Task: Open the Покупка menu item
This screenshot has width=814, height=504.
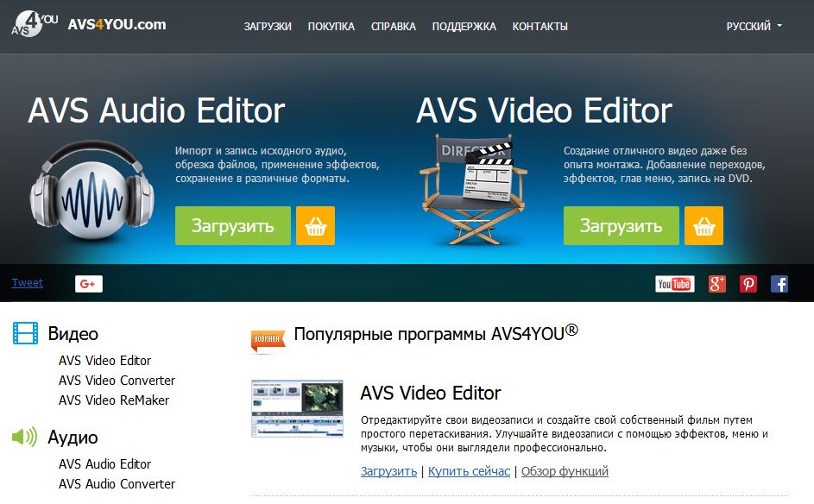Action: [x=331, y=27]
